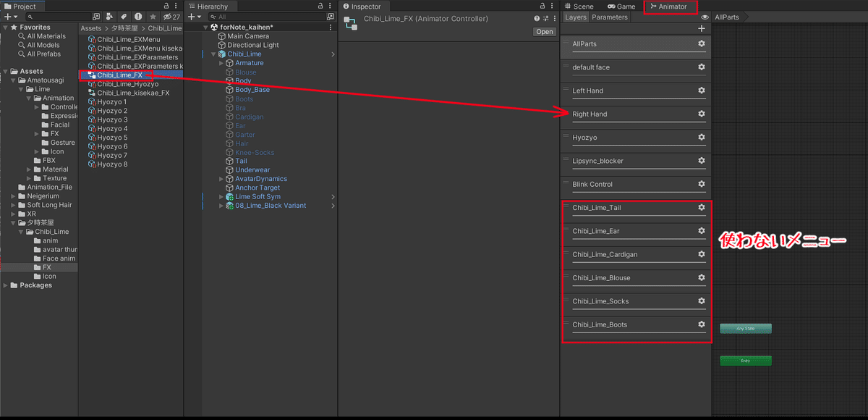Collapse forNote_kaihen scene in Hierarchy
Screen dimensions: 868x420
[206, 28]
